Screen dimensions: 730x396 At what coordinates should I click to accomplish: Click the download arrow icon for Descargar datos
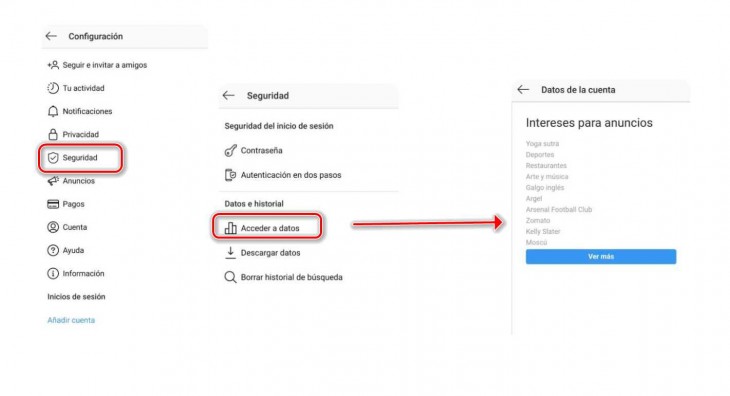coord(230,253)
